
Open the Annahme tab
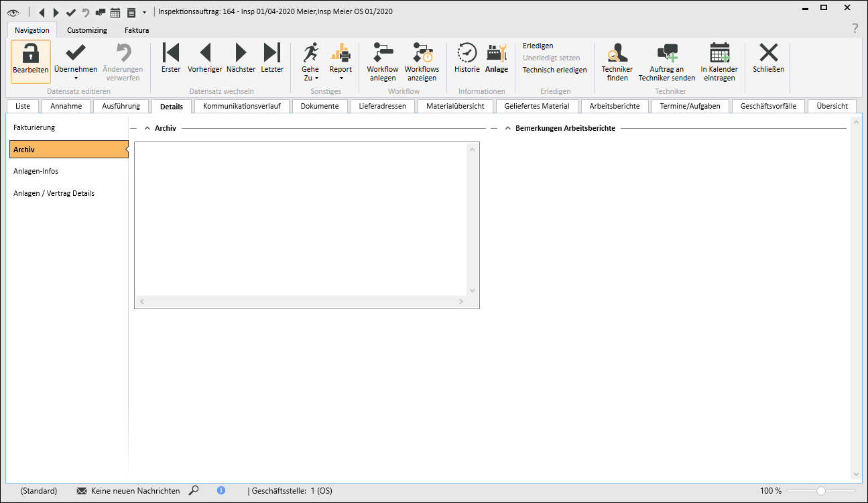pos(66,106)
